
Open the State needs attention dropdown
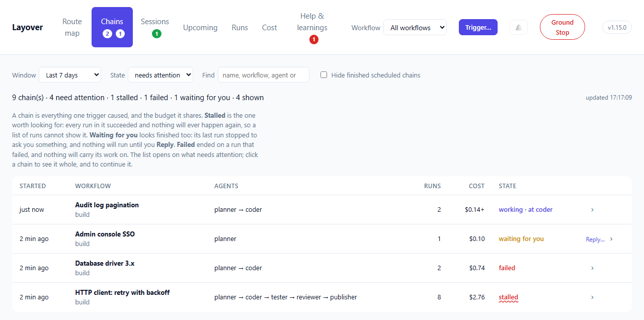[x=160, y=75]
